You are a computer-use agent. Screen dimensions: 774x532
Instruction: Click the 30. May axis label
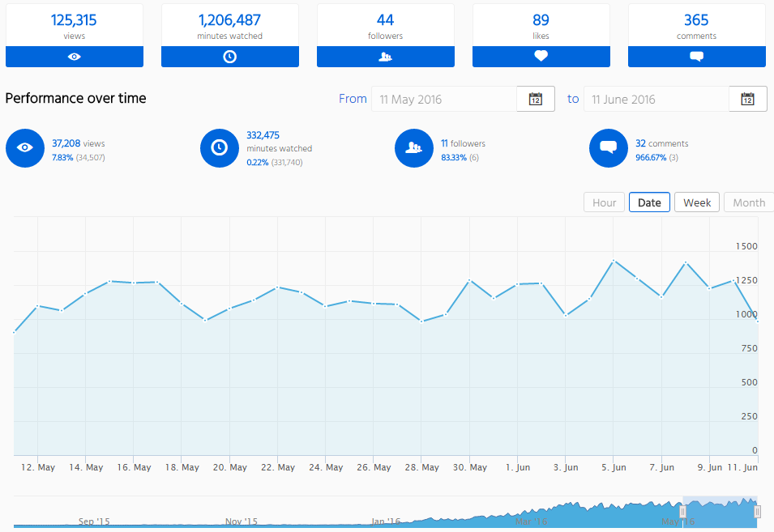click(x=470, y=467)
